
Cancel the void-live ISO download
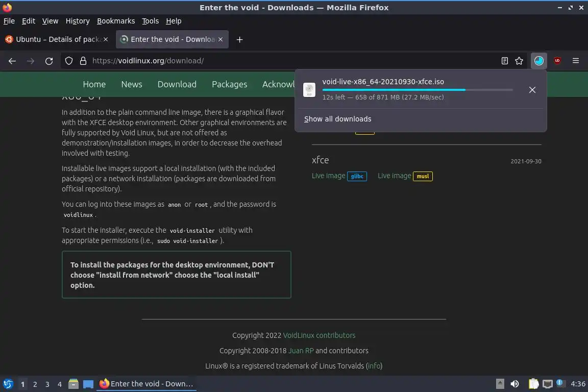[532, 90]
